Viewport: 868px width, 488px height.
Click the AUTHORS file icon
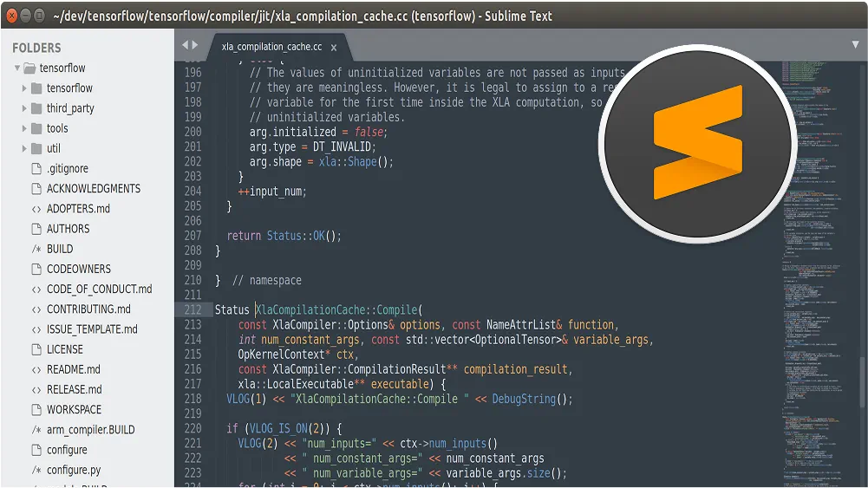point(36,229)
